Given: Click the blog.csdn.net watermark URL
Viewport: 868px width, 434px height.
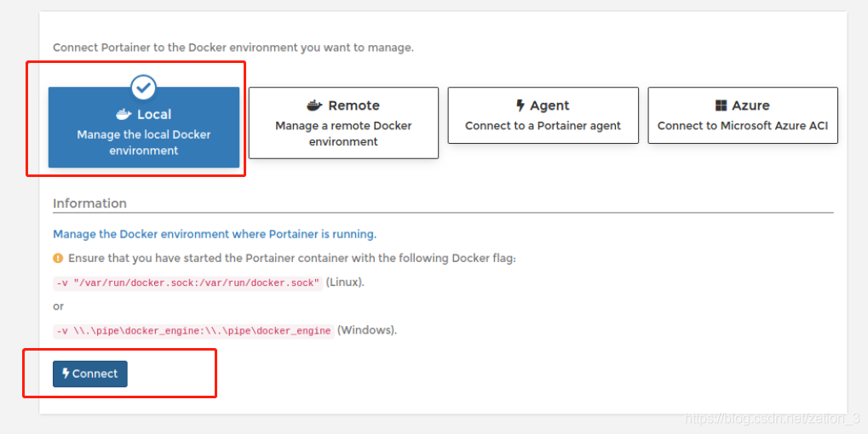Looking at the screenshot, I should (x=773, y=419).
